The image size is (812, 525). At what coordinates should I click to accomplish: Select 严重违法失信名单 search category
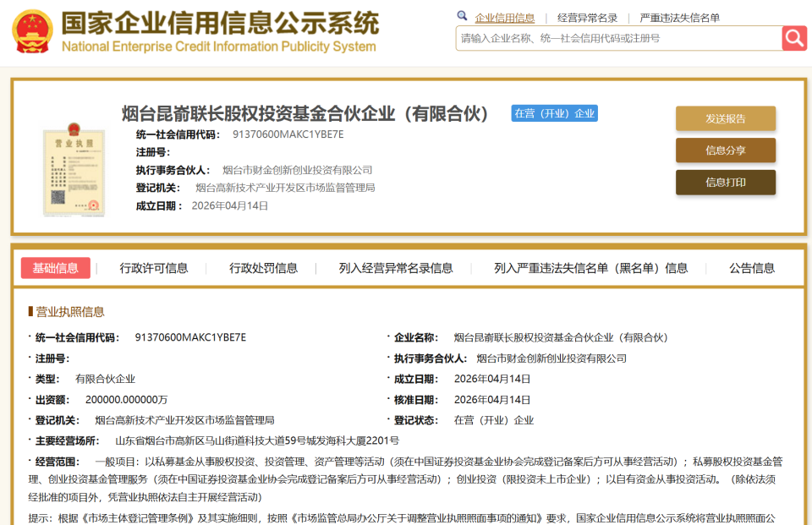pyautogui.click(x=679, y=18)
